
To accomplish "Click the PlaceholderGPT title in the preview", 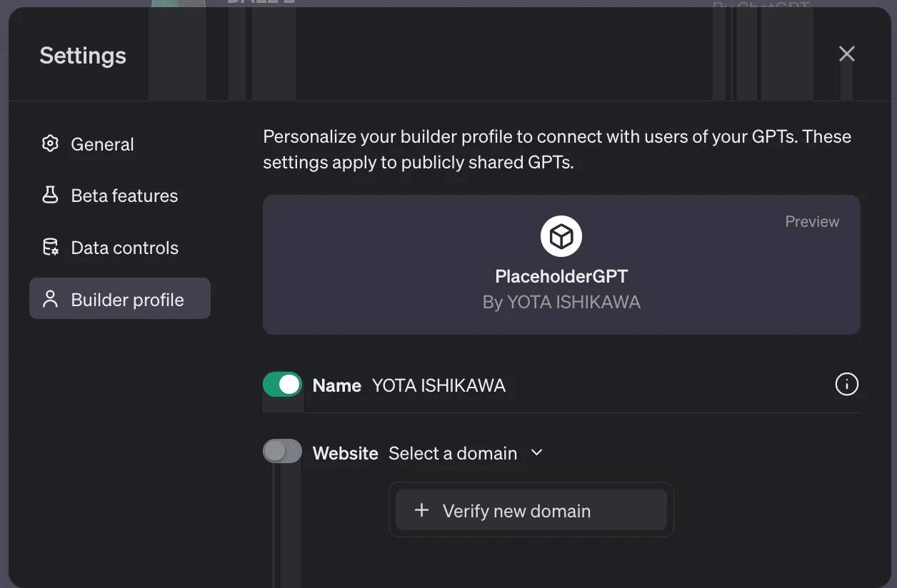I will coord(561,276).
